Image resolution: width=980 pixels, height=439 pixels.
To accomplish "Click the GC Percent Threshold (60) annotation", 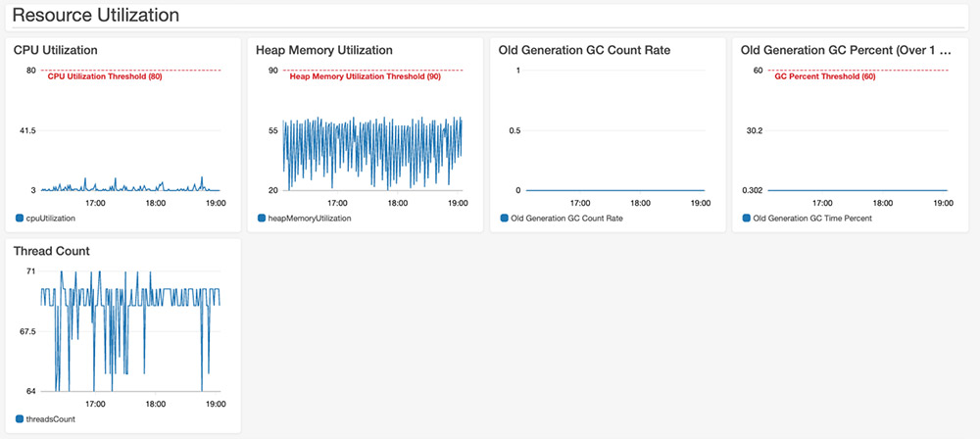I will pyautogui.click(x=825, y=76).
